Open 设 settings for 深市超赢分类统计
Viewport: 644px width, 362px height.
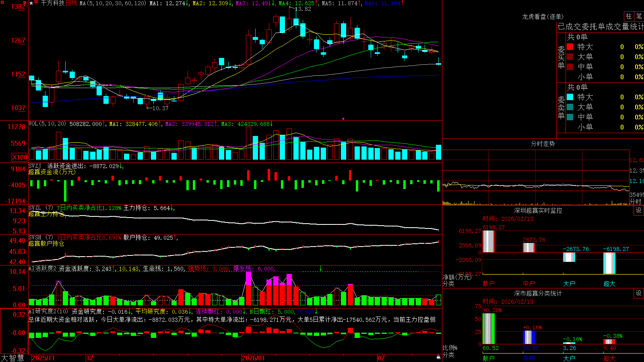pyautogui.click(x=639, y=293)
